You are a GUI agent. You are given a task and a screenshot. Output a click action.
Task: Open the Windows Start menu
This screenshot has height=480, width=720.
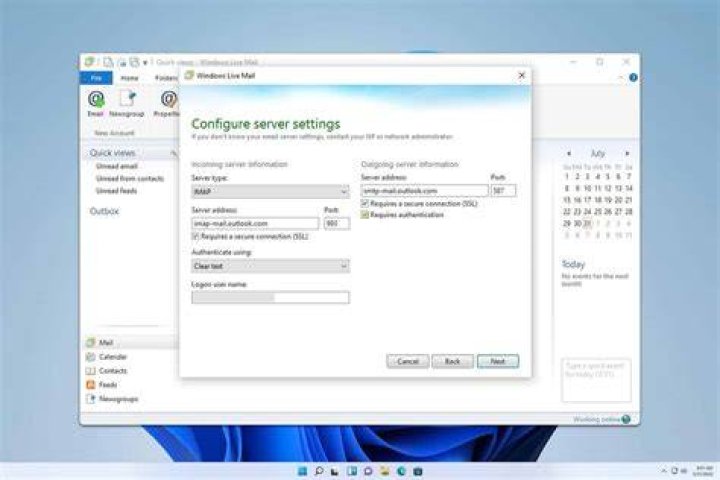[303, 471]
